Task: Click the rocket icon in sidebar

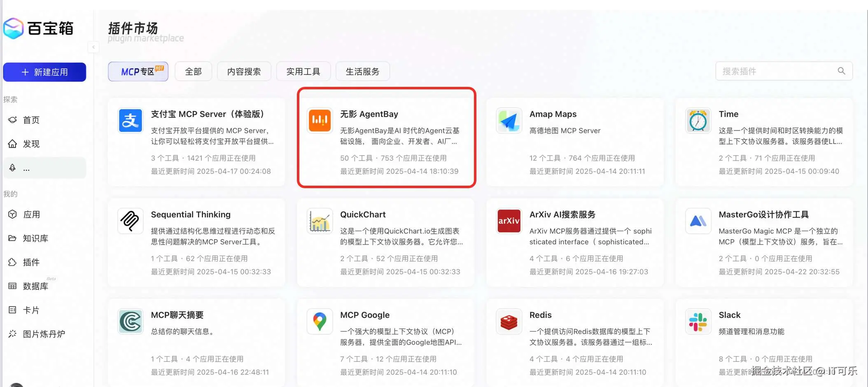Action: tap(13, 168)
